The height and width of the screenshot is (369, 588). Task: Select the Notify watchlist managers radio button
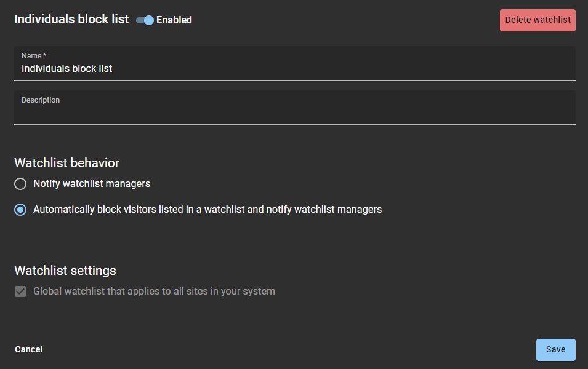click(x=20, y=184)
